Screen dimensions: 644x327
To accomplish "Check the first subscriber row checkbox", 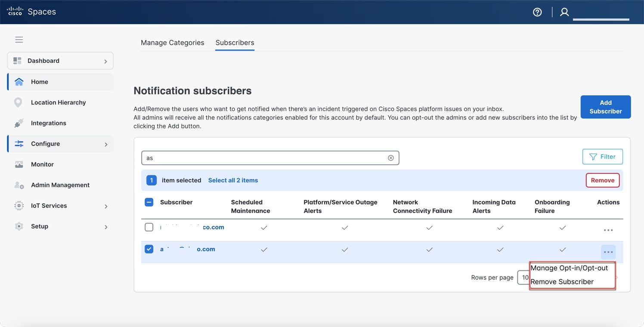I will pos(149,227).
